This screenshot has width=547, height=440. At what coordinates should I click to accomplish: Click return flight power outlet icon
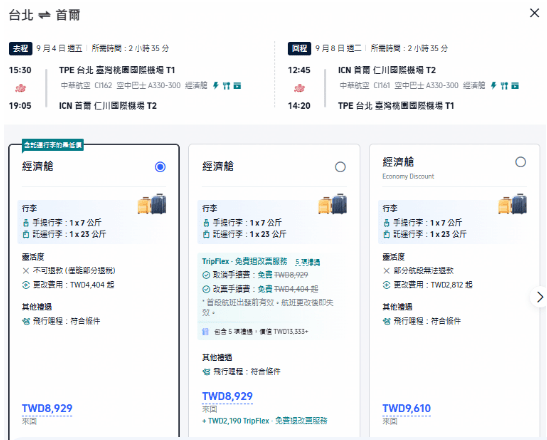click(493, 85)
